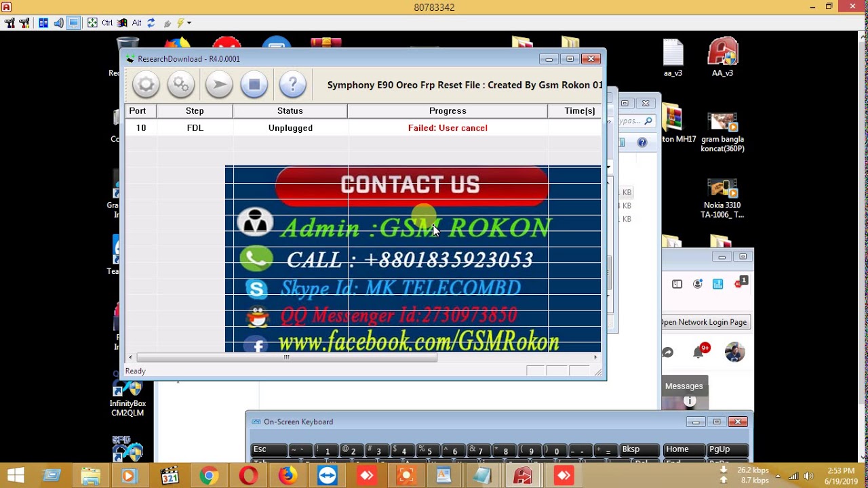Viewport: 868px width, 488px height.
Task: Click the Time(s) column header
Action: pyautogui.click(x=574, y=110)
